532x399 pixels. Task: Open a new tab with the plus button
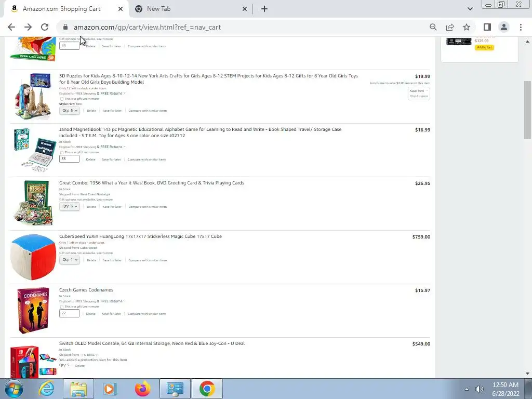[264, 9]
